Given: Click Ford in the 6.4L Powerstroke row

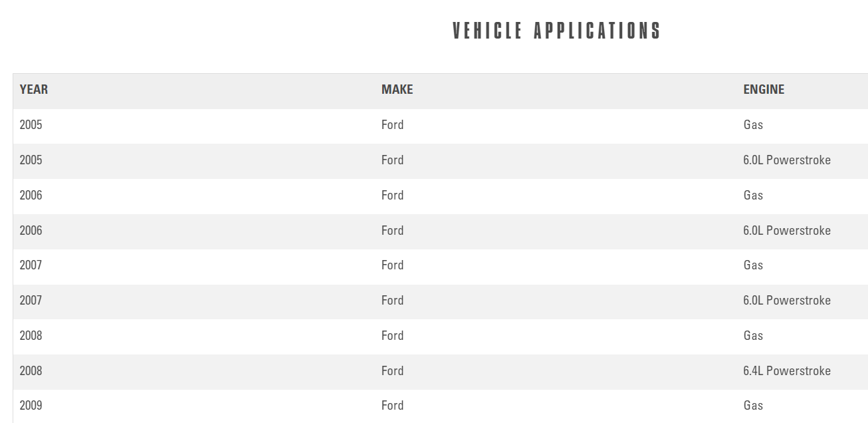Looking at the screenshot, I should coord(392,371).
